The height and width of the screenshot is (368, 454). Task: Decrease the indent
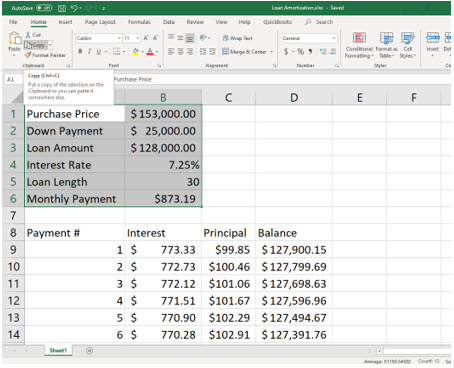203,51
